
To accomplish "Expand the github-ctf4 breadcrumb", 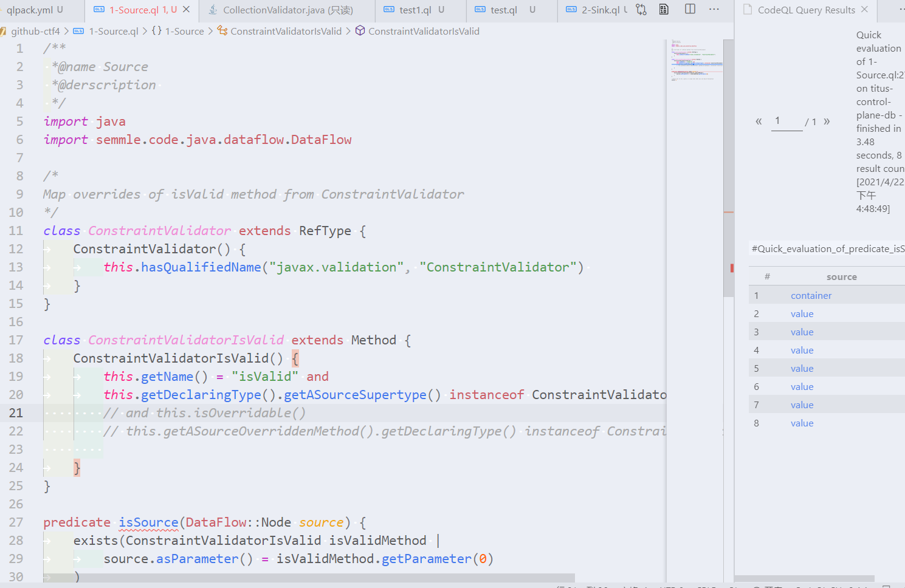I will 35,31.
